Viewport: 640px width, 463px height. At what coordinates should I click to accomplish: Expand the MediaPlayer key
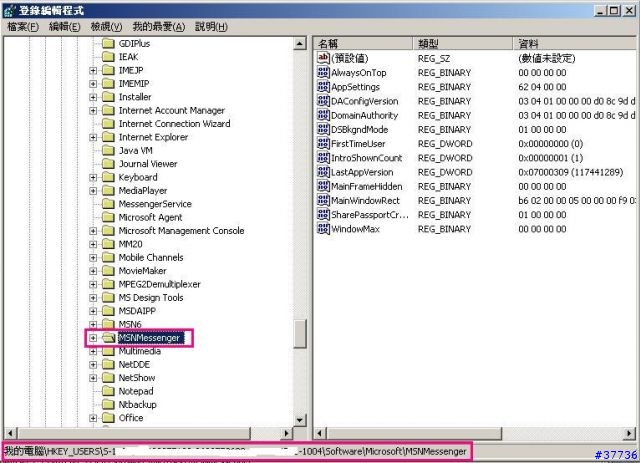tap(93, 191)
